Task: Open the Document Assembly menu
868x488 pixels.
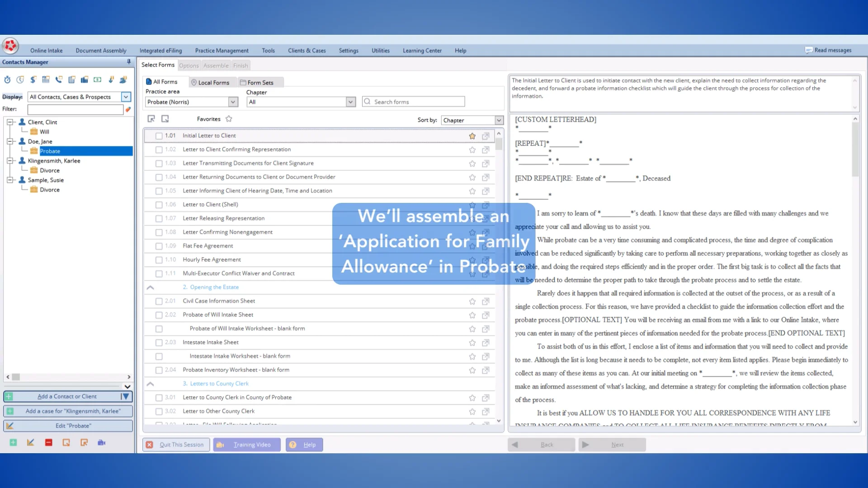Action: coord(101,50)
